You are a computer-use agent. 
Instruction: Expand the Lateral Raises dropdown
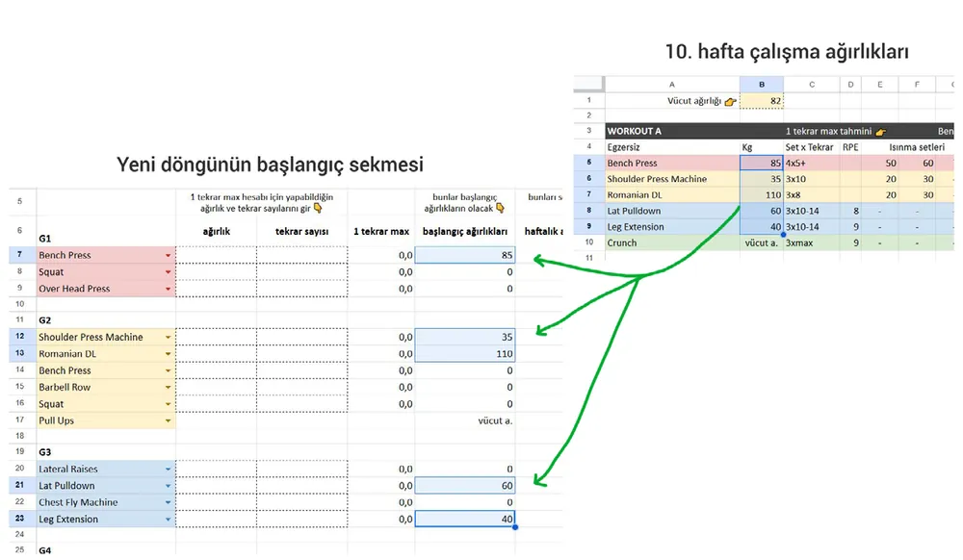(168, 470)
